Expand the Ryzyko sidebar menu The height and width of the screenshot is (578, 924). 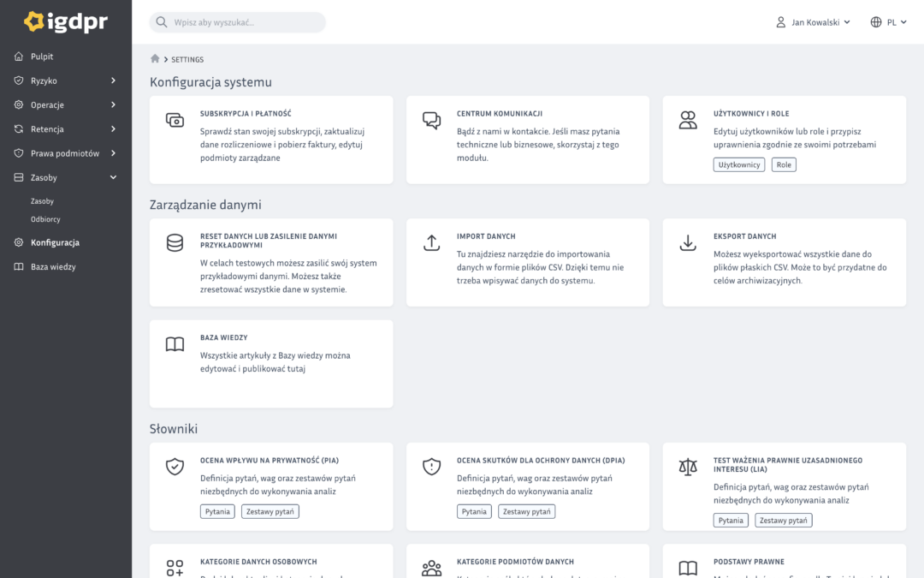coord(65,80)
